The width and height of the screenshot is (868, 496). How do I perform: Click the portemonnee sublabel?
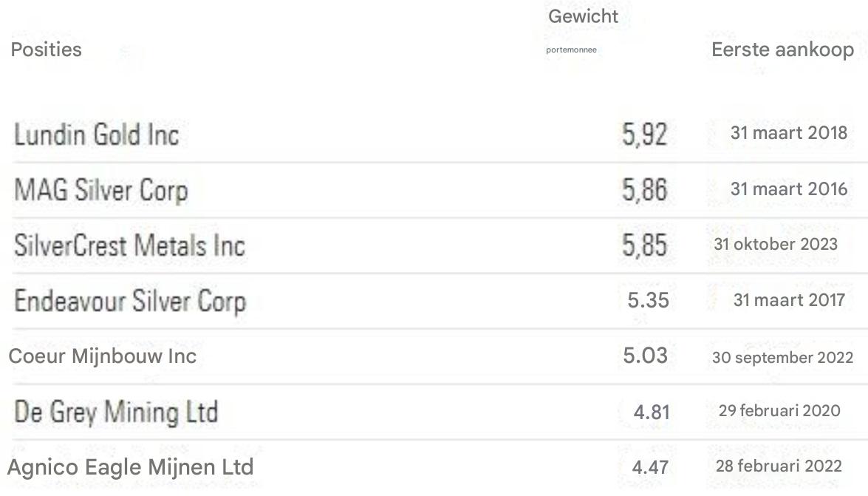(571, 50)
